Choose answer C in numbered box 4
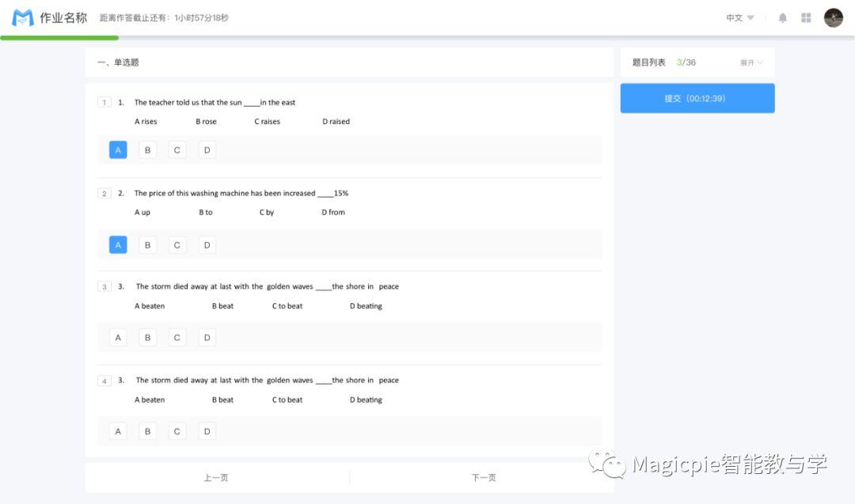Viewport: 855px width, 504px height. click(x=177, y=431)
